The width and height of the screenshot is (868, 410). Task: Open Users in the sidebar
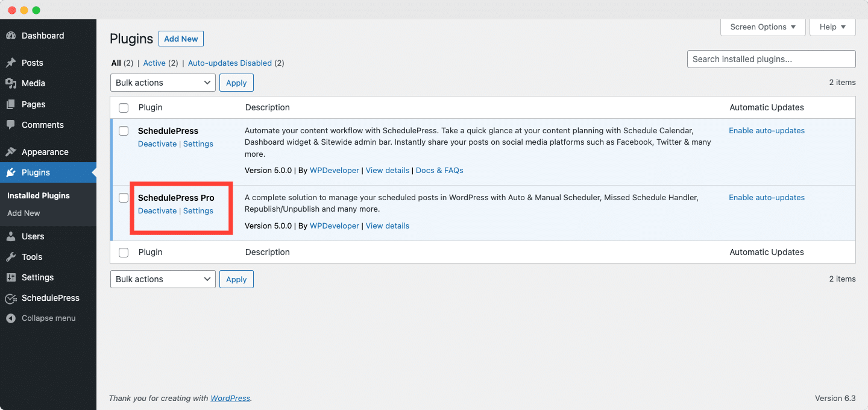click(33, 236)
